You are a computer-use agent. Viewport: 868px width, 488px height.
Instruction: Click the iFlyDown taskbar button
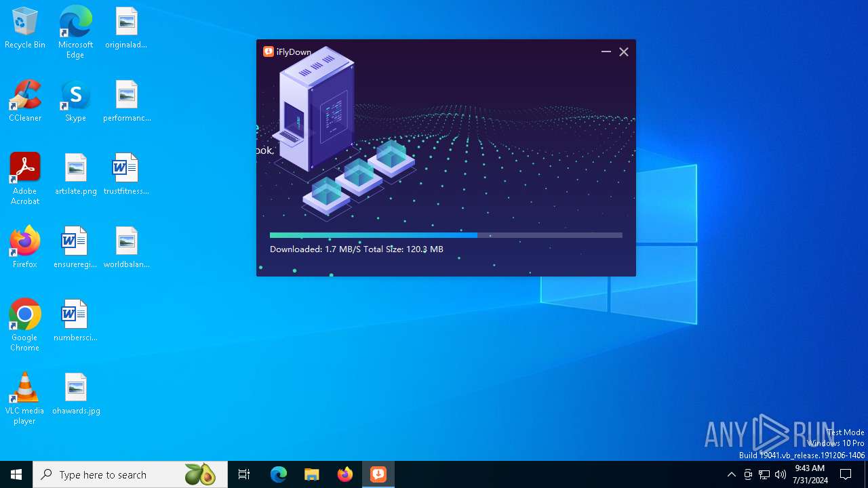pos(378,474)
